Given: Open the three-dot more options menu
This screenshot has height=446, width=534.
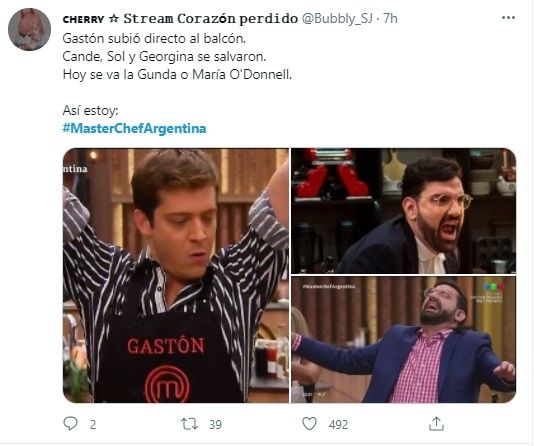Looking at the screenshot, I should (508, 18).
